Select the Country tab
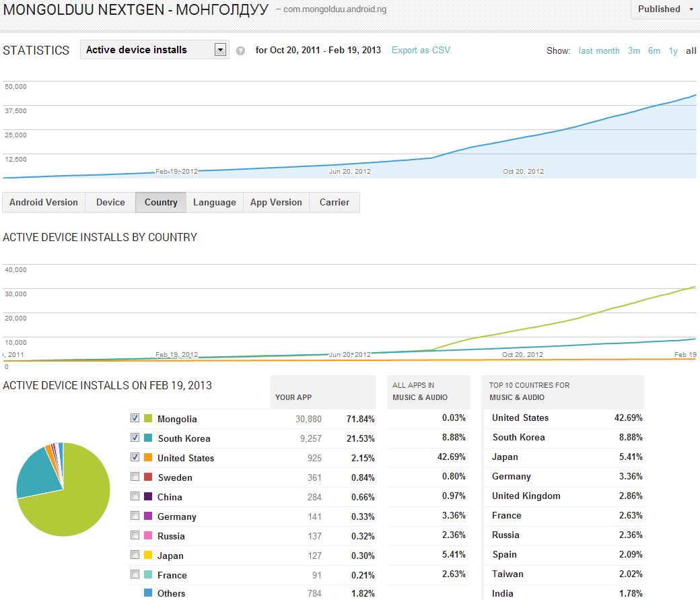 click(x=161, y=203)
